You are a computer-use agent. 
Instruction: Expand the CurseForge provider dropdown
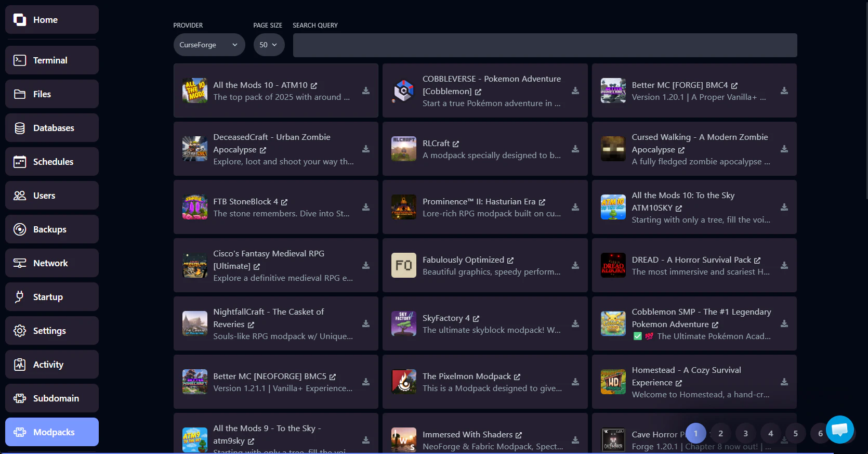click(209, 45)
